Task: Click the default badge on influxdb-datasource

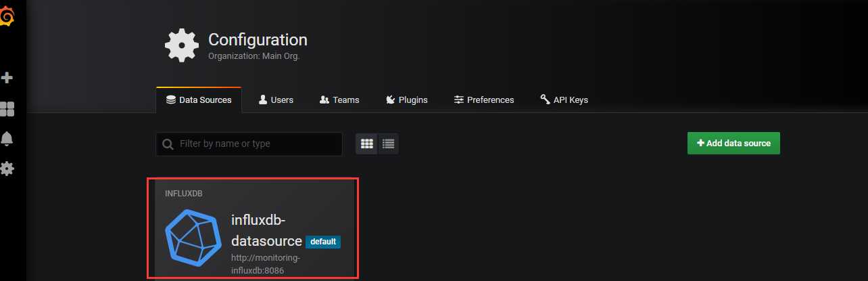Action: (x=323, y=242)
